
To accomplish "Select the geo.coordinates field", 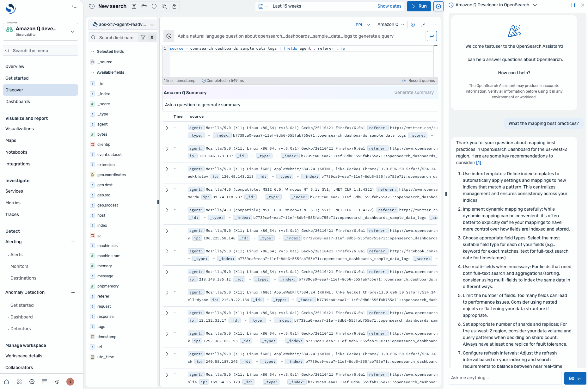I will coord(111,175).
